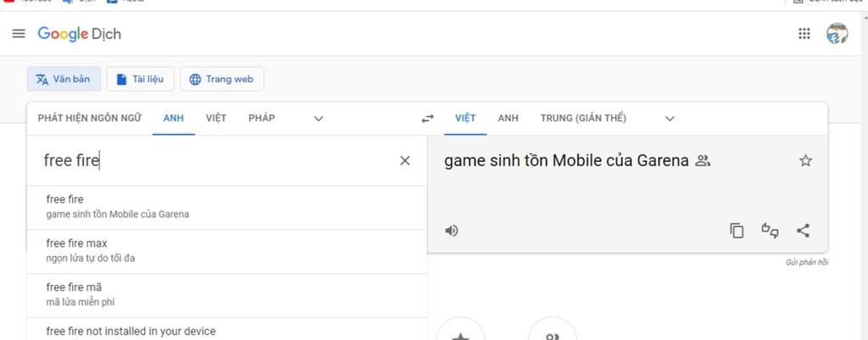This screenshot has height=340, width=868.
Task: Listen to the translated text
Action: 452,230
